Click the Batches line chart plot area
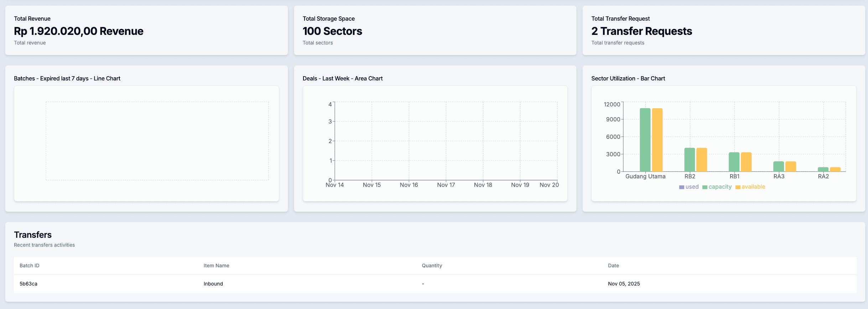The width and height of the screenshot is (868, 309). (x=157, y=140)
